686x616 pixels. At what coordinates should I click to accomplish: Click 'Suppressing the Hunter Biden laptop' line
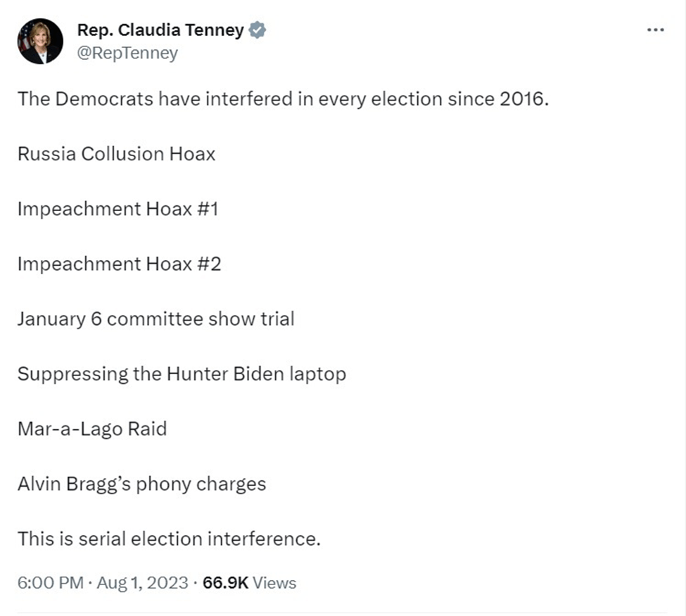(x=182, y=373)
